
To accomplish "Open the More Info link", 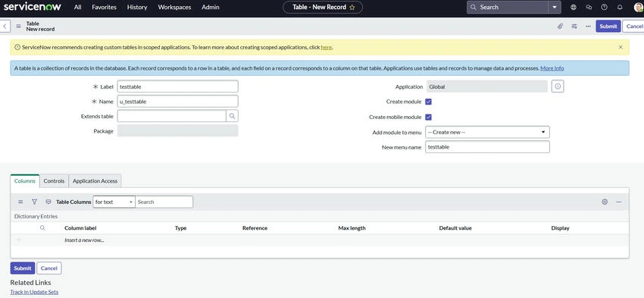I will (552, 68).
